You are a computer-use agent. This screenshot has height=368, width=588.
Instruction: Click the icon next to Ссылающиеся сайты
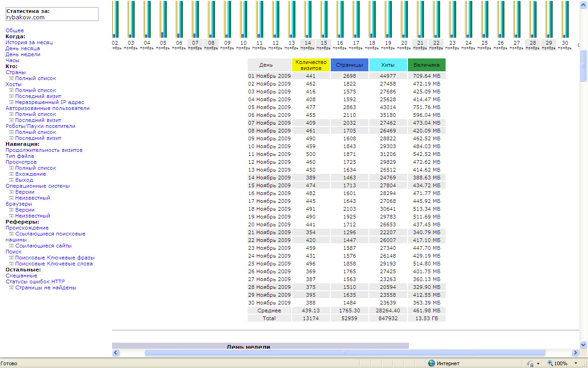point(11,246)
